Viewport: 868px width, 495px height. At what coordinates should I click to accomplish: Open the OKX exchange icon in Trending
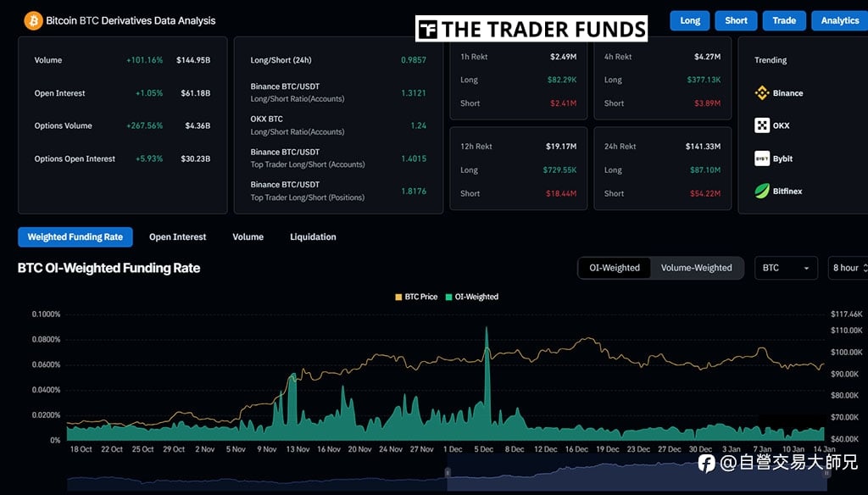762,125
